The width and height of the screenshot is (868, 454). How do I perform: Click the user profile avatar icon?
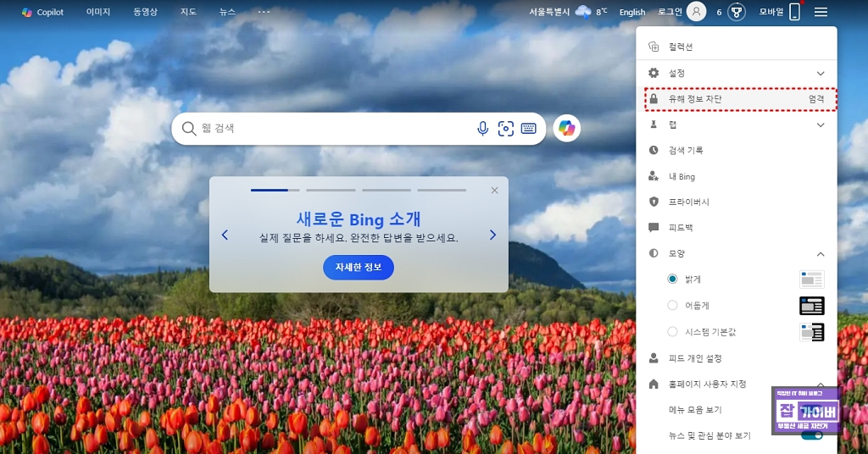click(697, 11)
